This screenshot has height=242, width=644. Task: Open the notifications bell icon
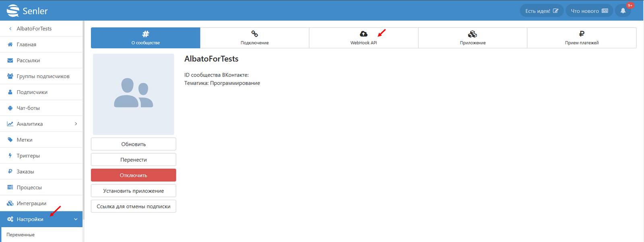(x=623, y=11)
